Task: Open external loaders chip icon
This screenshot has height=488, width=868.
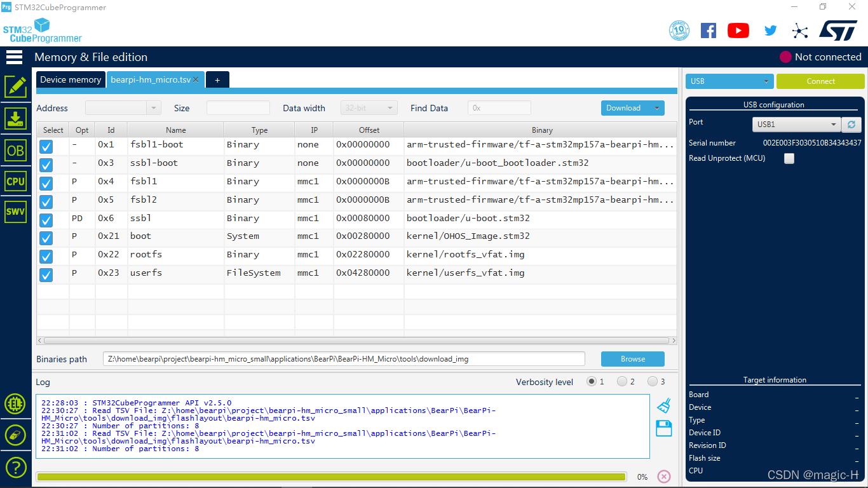Action: tap(15, 403)
